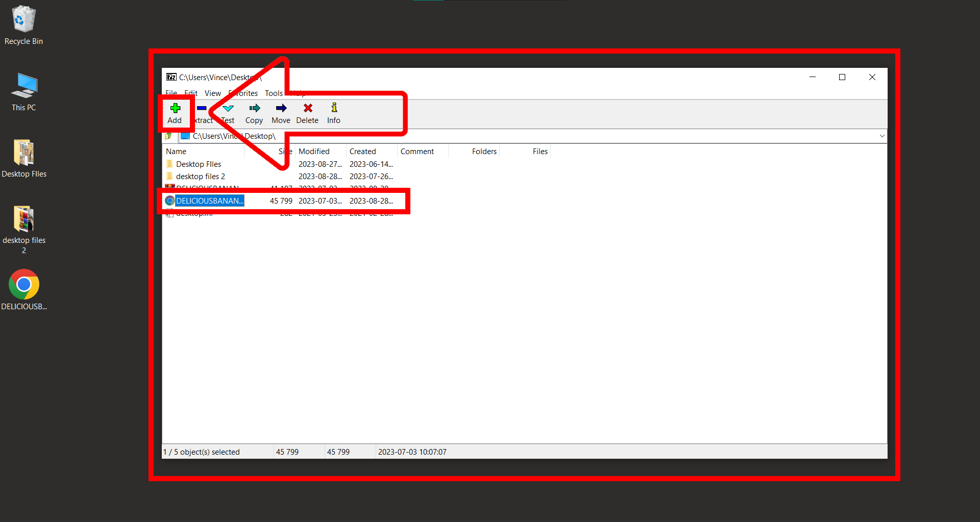The image size is (980, 522).
Task: Open the Favorites menu
Action: click(243, 93)
